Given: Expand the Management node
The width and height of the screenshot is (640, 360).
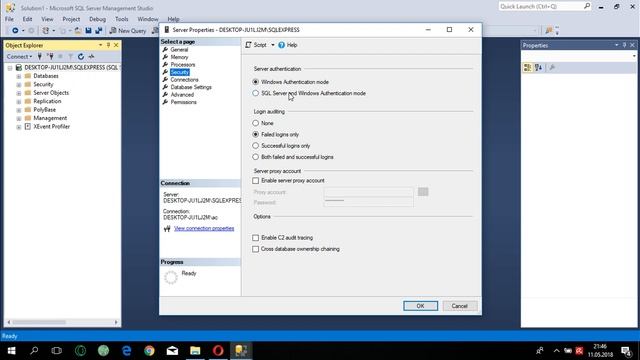Looking at the screenshot, I should 19,118.
